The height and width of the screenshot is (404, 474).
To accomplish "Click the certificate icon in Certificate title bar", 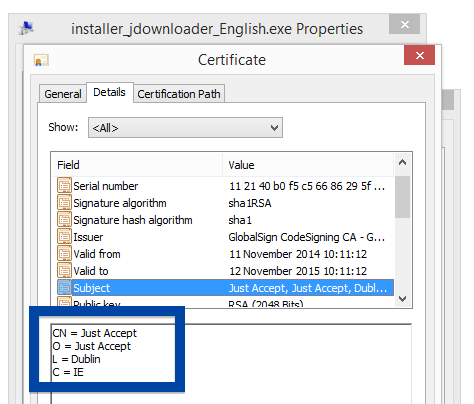I will coord(41,60).
